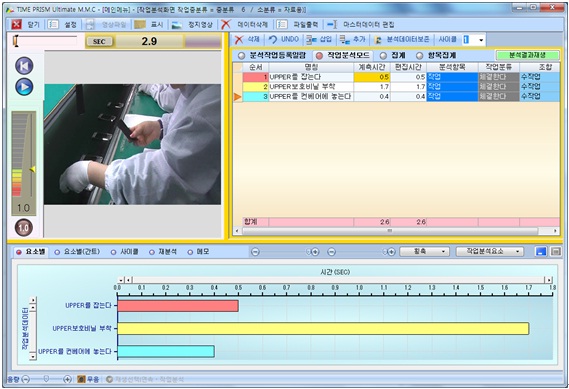Select the 항목집계 radio button
The height and width of the screenshot is (389, 569).
(x=419, y=56)
